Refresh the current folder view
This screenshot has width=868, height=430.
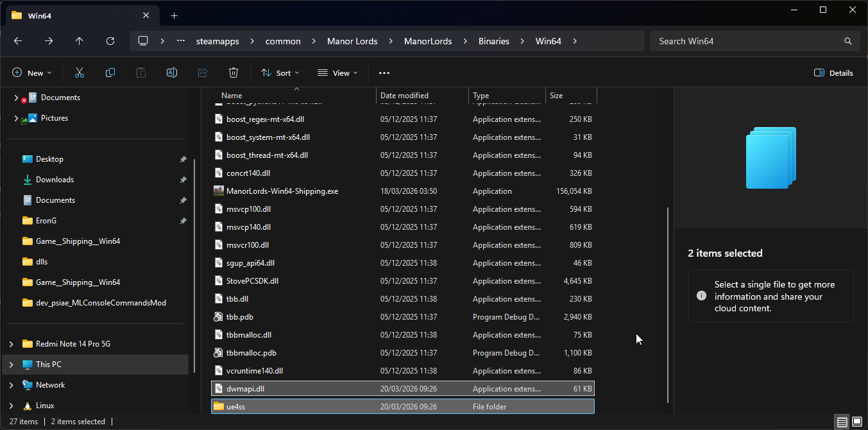pyautogui.click(x=110, y=41)
